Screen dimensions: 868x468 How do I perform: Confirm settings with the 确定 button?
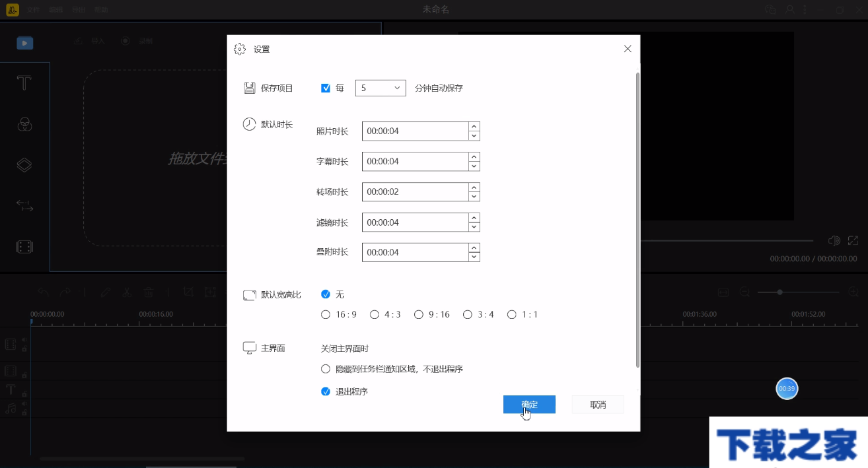point(528,404)
